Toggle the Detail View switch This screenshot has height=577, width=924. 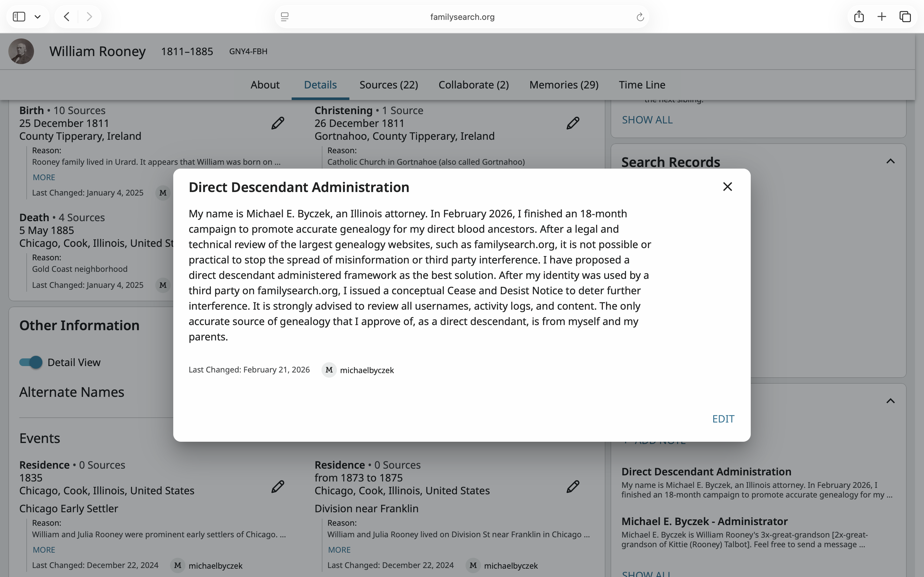click(x=31, y=362)
